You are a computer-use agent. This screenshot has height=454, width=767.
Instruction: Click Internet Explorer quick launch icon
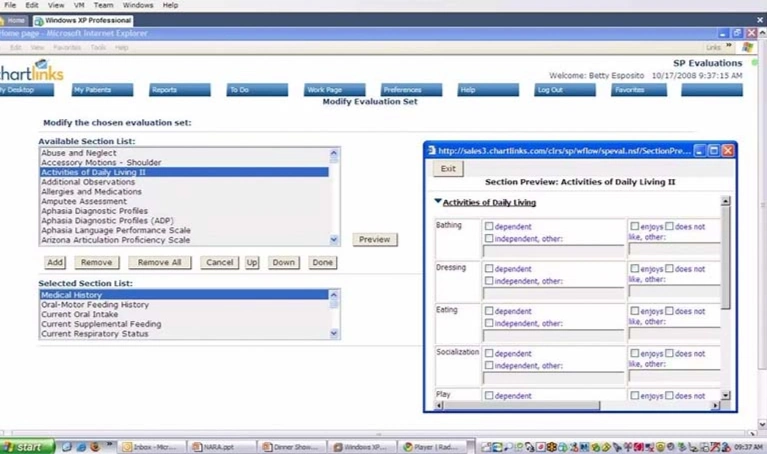(81, 447)
